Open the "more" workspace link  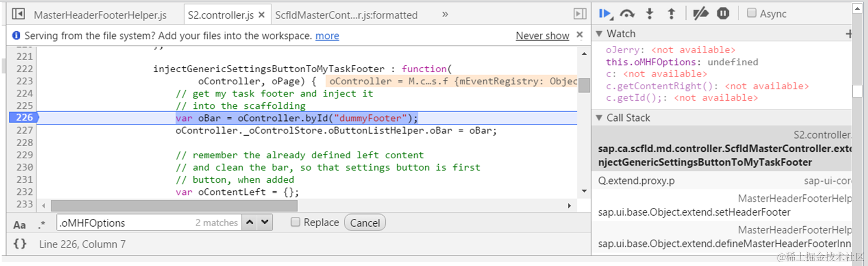coord(327,36)
